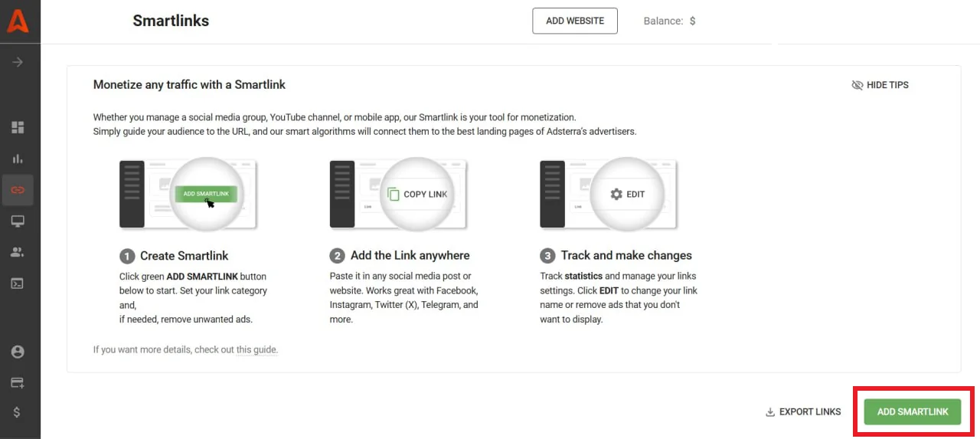This screenshot has height=439, width=980.
Task: Open the API terminal icon
Action: pos(18,283)
